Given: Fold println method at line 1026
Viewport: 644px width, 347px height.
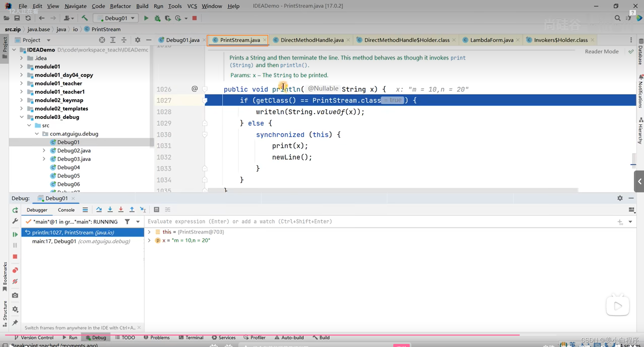Looking at the screenshot, I should (x=205, y=89).
